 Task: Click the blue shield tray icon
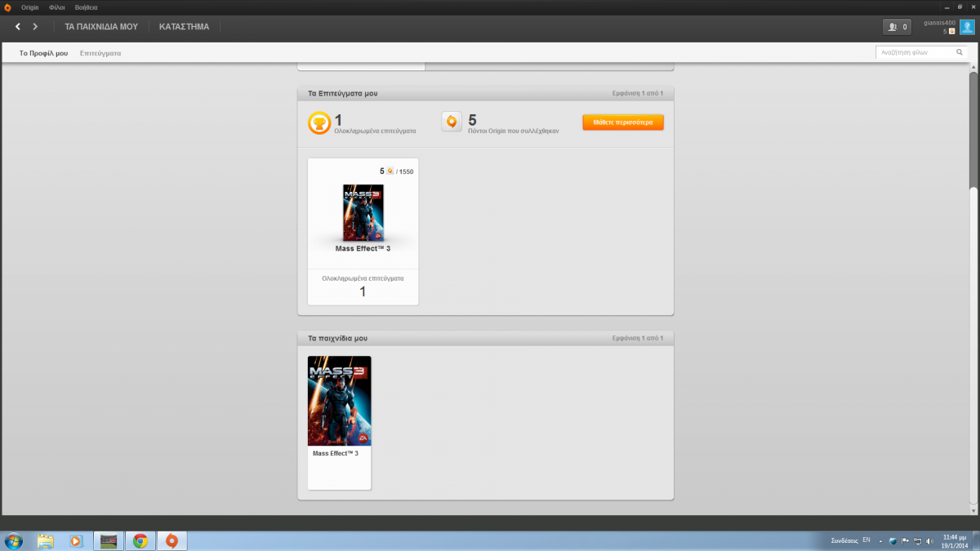(893, 540)
